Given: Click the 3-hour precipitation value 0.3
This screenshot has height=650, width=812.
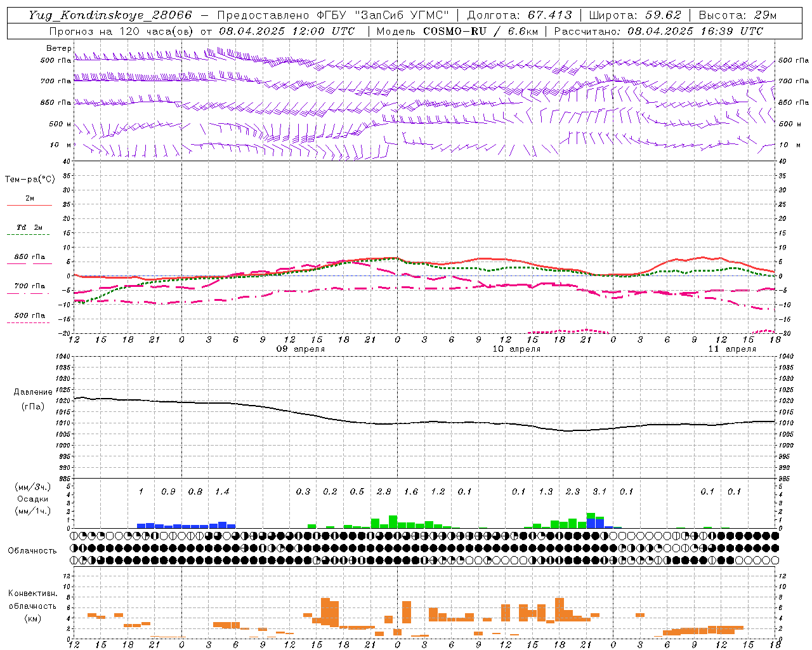Looking at the screenshot, I should tap(303, 492).
